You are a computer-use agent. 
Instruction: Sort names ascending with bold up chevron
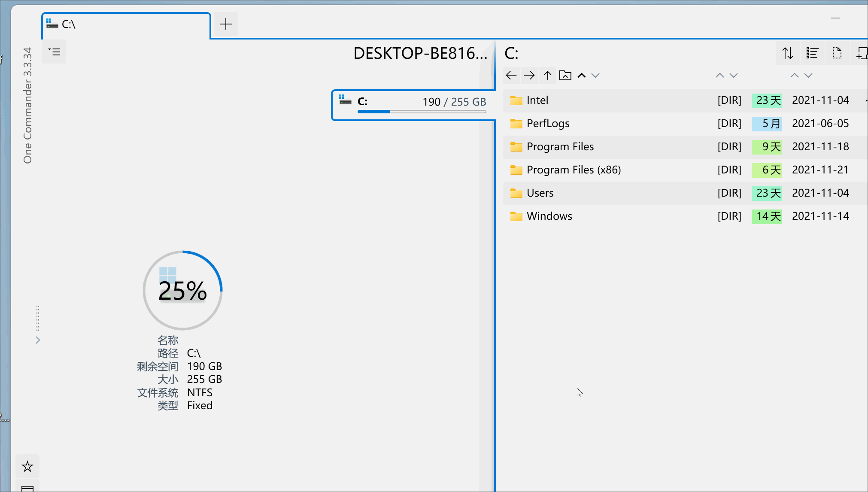pos(582,76)
